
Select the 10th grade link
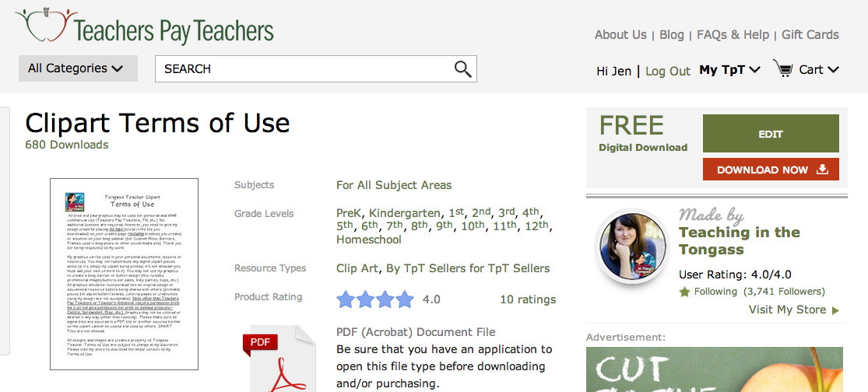[473, 226]
